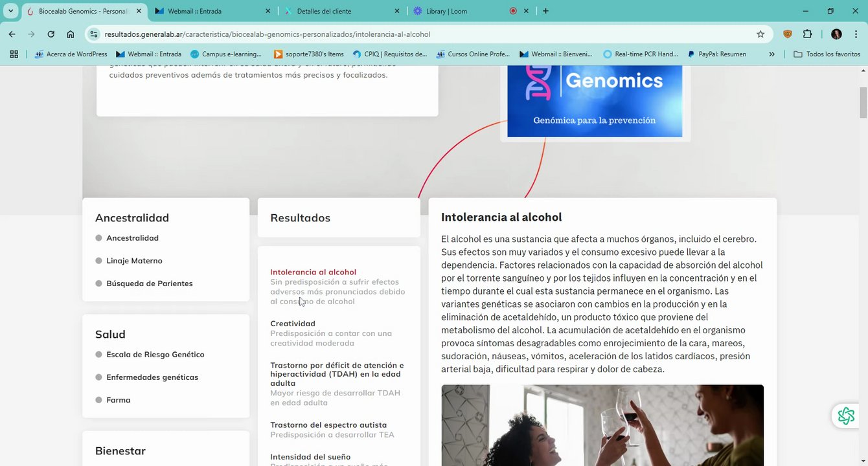Open the Real-time PCR Hand bookmark
This screenshot has width=868, height=466.
641,54
